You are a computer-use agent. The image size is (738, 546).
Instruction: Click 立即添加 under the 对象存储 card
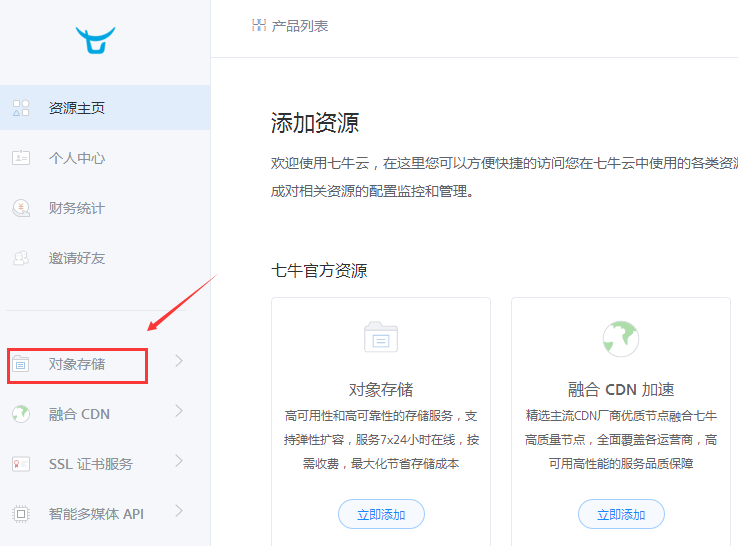(381, 514)
